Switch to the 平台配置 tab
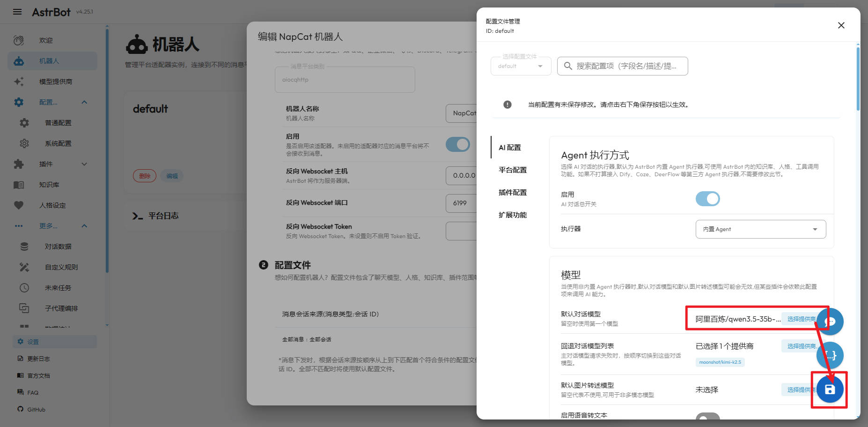This screenshot has width=868, height=427. tap(513, 170)
